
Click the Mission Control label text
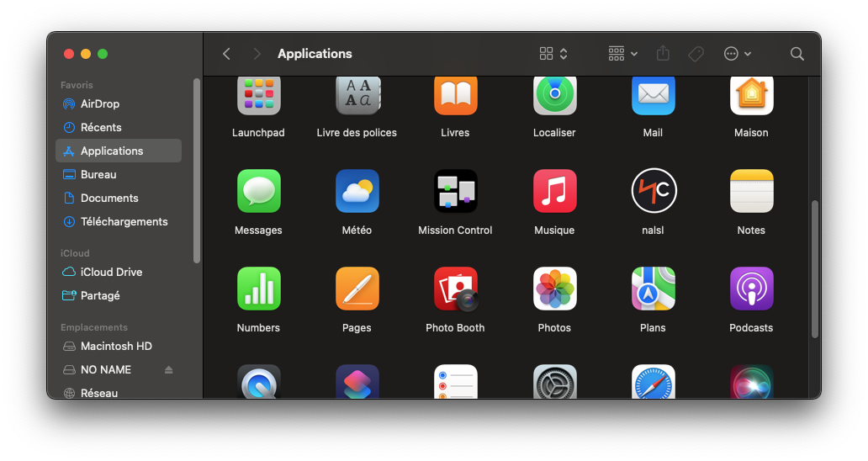coord(455,231)
